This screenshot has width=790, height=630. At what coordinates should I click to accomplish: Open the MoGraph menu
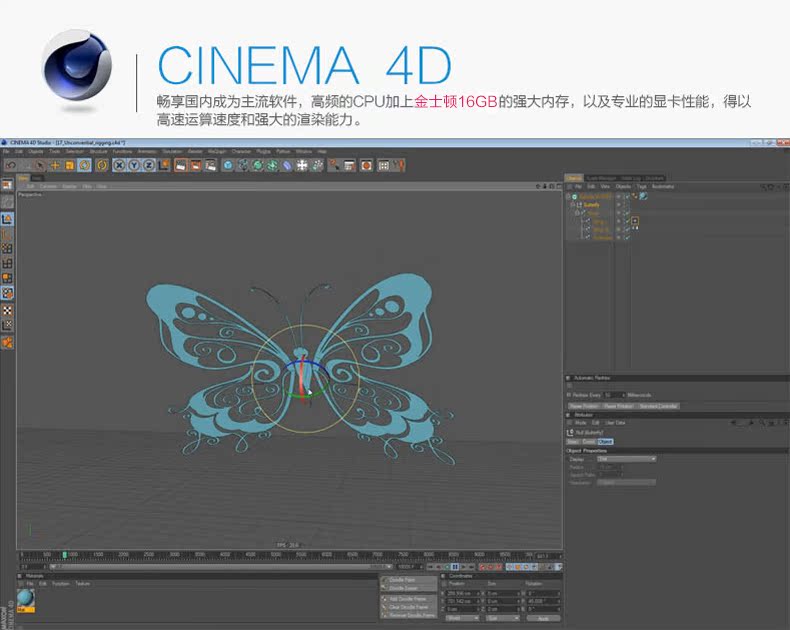(x=217, y=152)
